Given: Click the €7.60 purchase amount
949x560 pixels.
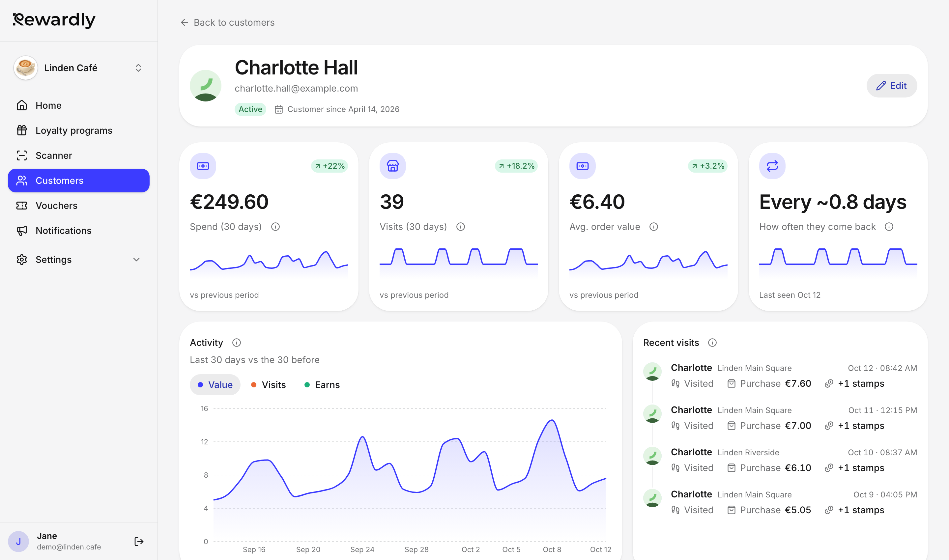Looking at the screenshot, I should point(798,384).
